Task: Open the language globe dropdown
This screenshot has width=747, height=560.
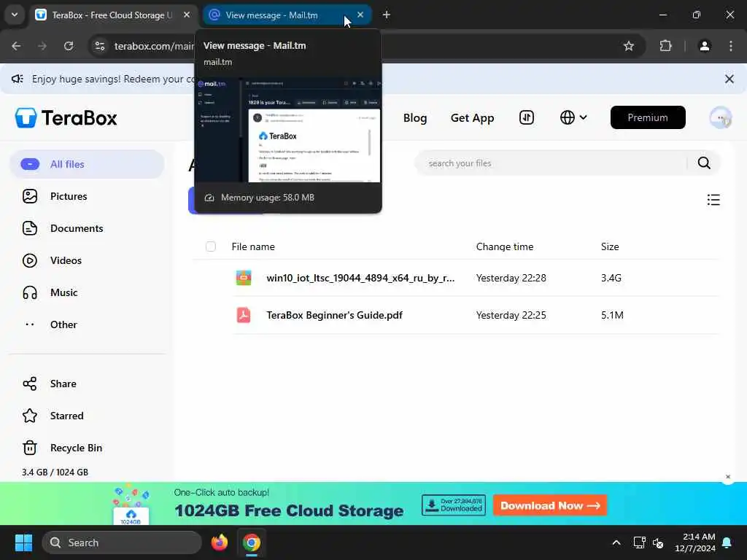Action: (x=573, y=117)
